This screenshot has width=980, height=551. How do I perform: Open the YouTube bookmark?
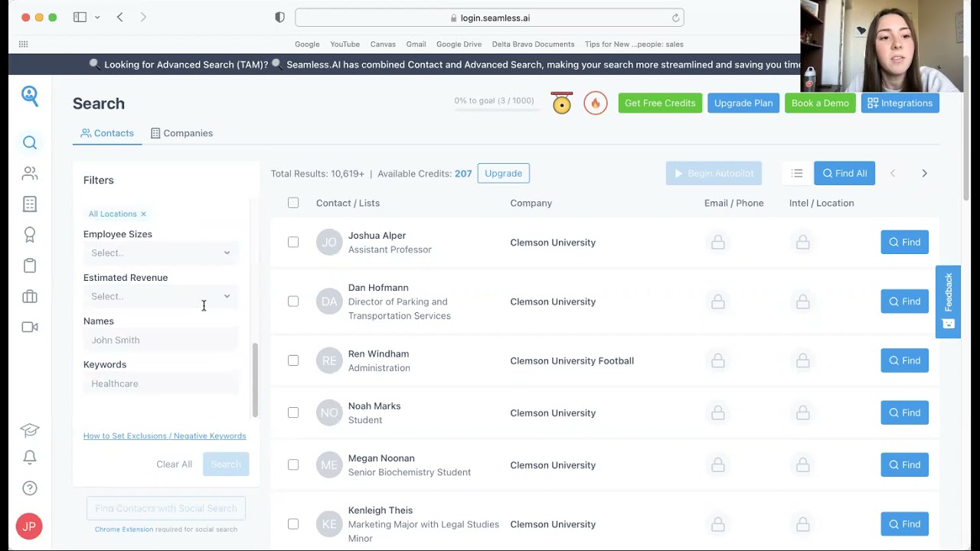pyautogui.click(x=345, y=44)
